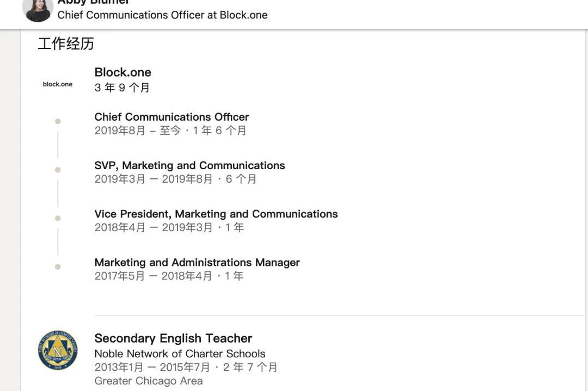Click the Noble Network of Charter Schools logo
This screenshot has height=391, width=588.
coord(58,350)
